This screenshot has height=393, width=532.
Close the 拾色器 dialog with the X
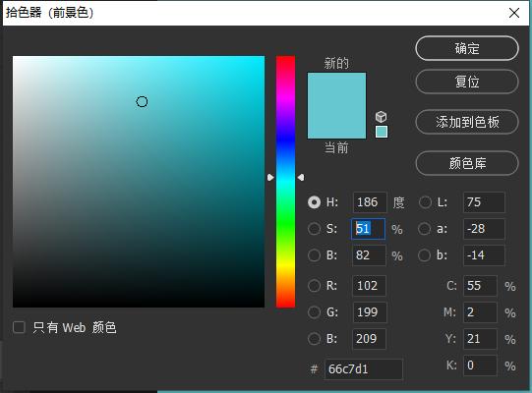pyautogui.click(x=514, y=13)
